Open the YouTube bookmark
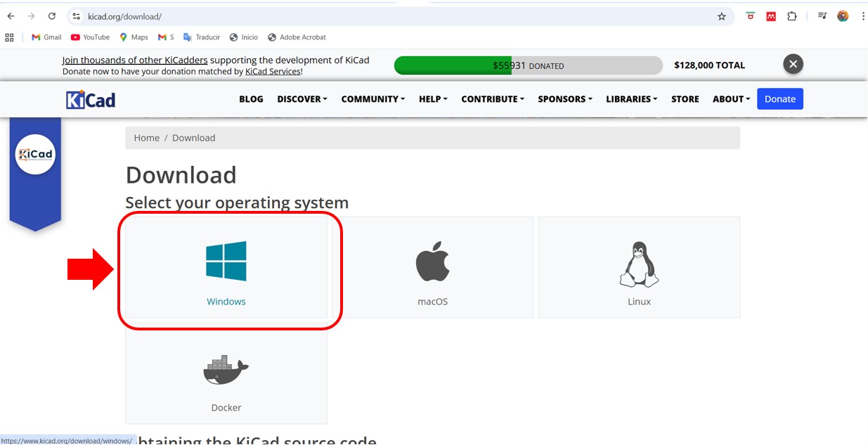This screenshot has width=868, height=445. [90, 37]
